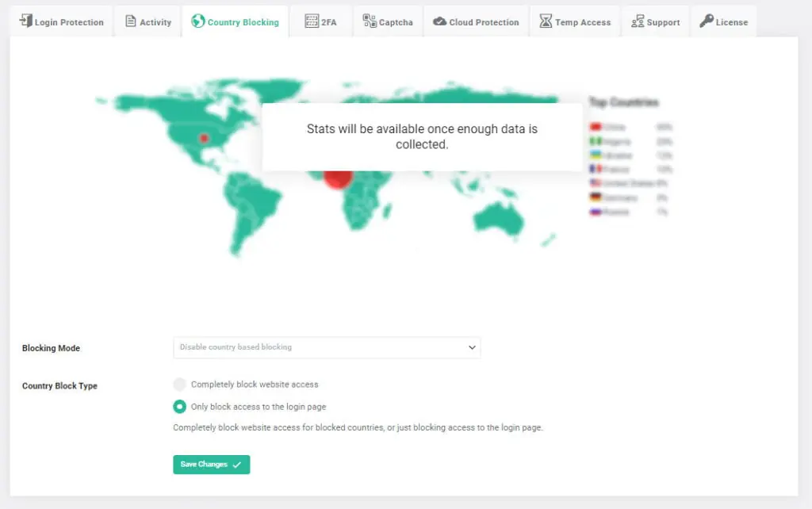Select Completely block website access
812x509 pixels.
tap(180, 385)
